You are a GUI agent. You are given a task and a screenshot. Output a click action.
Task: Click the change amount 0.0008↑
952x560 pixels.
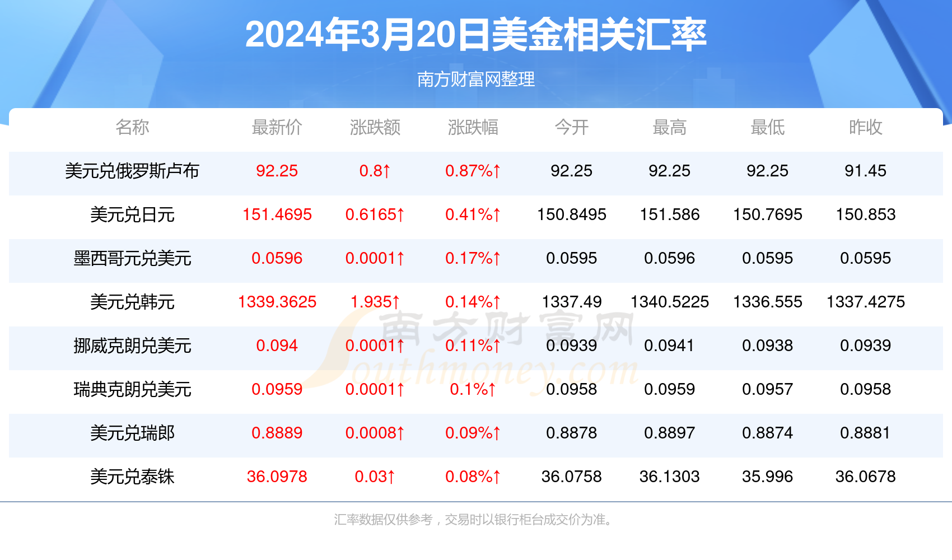click(375, 433)
